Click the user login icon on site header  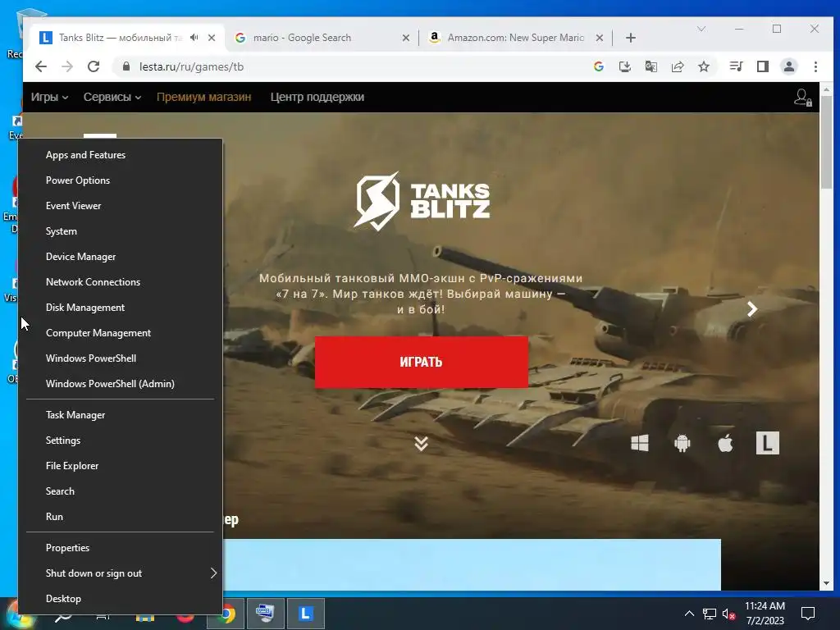point(802,98)
